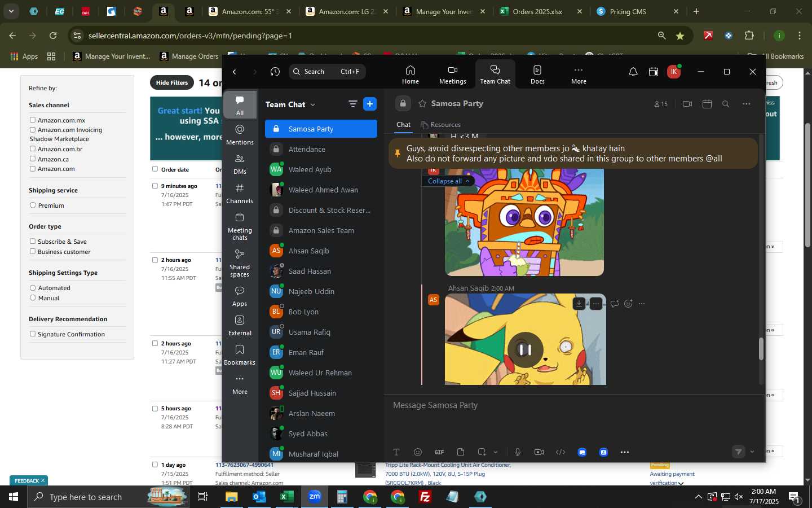Open Shared spaces in sidebar
Image resolution: width=812 pixels, height=508 pixels.
click(240, 262)
